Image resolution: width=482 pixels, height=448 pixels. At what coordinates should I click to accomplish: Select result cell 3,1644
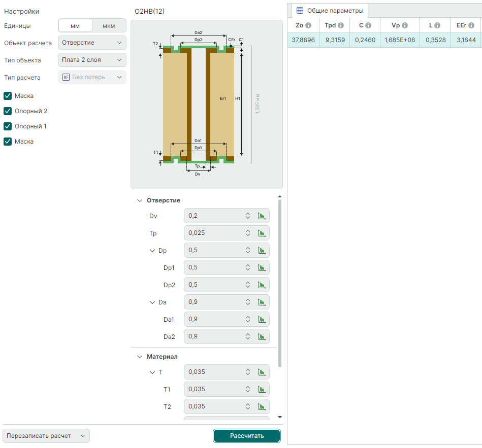pyautogui.click(x=466, y=40)
